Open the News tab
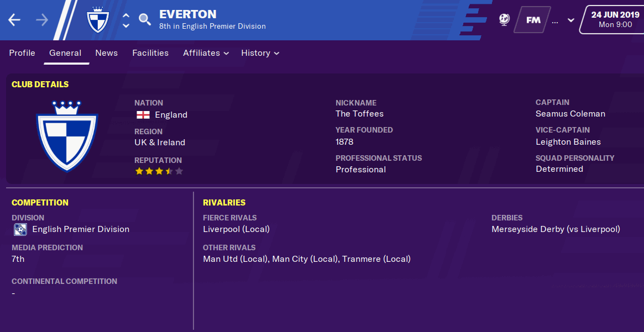 click(106, 53)
